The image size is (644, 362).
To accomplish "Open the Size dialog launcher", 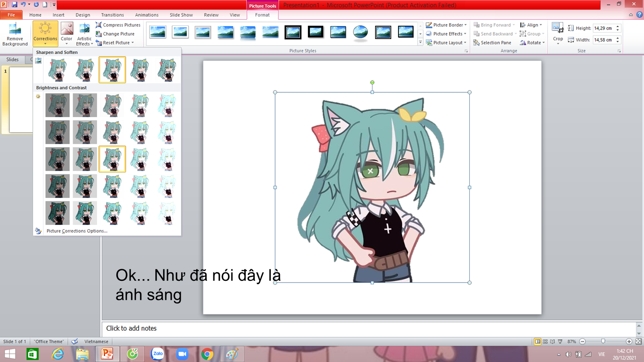I will [619, 51].
